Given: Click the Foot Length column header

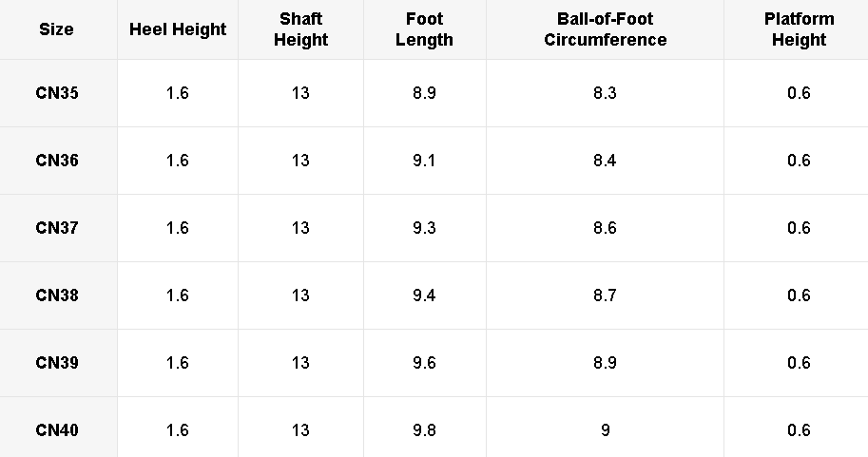Looking at the screenshot, I should tap(424, 29).
